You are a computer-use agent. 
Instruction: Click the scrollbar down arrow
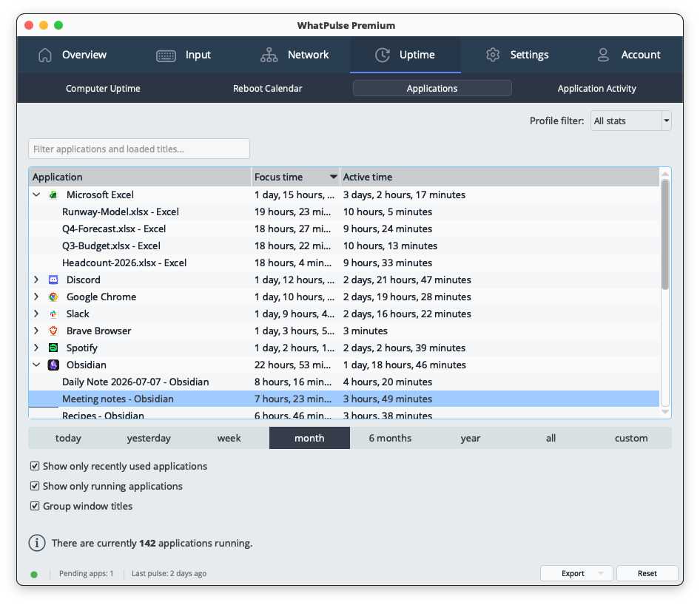click(665, 412)
